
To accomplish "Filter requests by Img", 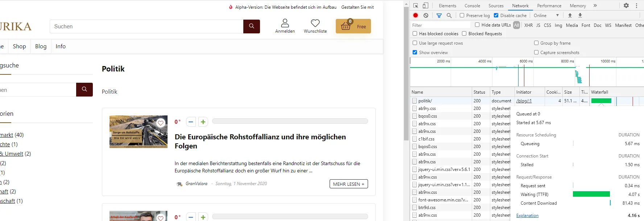I will [x=558, y=25].
